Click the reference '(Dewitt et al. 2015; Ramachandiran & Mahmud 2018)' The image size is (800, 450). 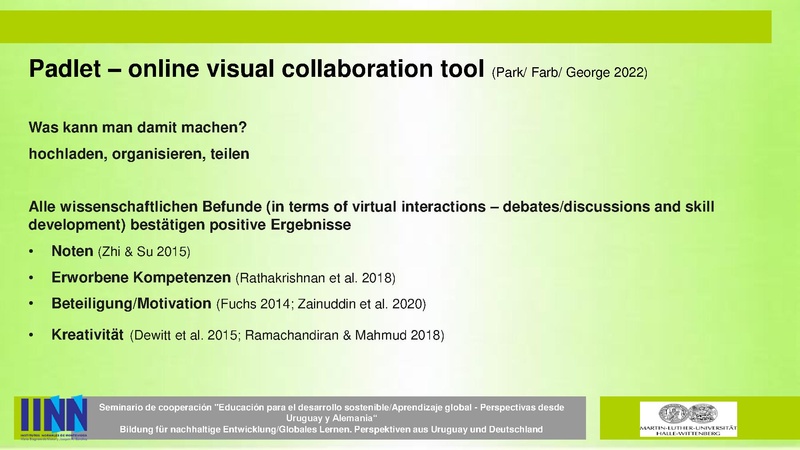coord(287,335)
